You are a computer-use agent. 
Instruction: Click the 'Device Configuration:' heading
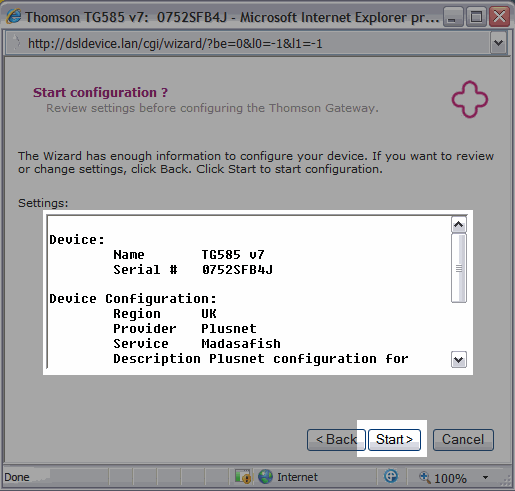(x=133, y=299)
